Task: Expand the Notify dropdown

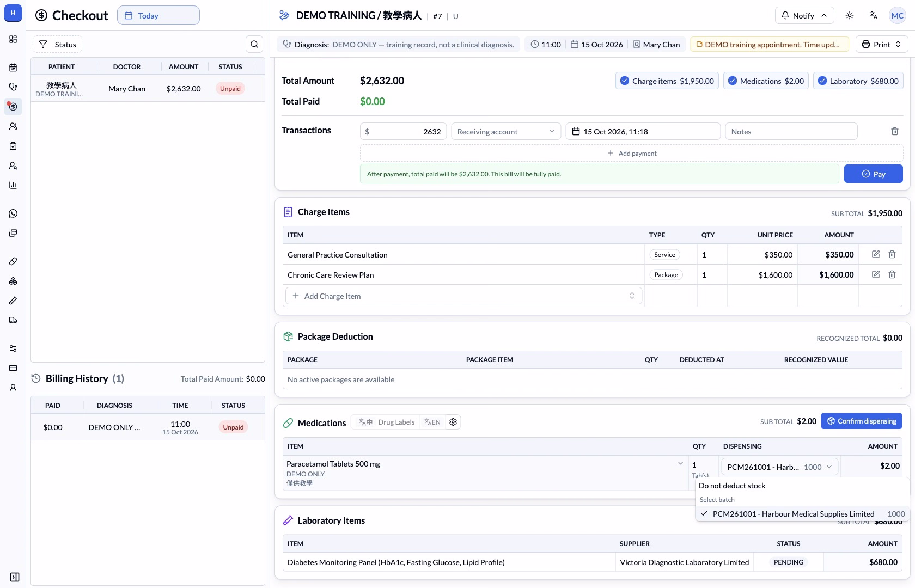Action: 804,15
